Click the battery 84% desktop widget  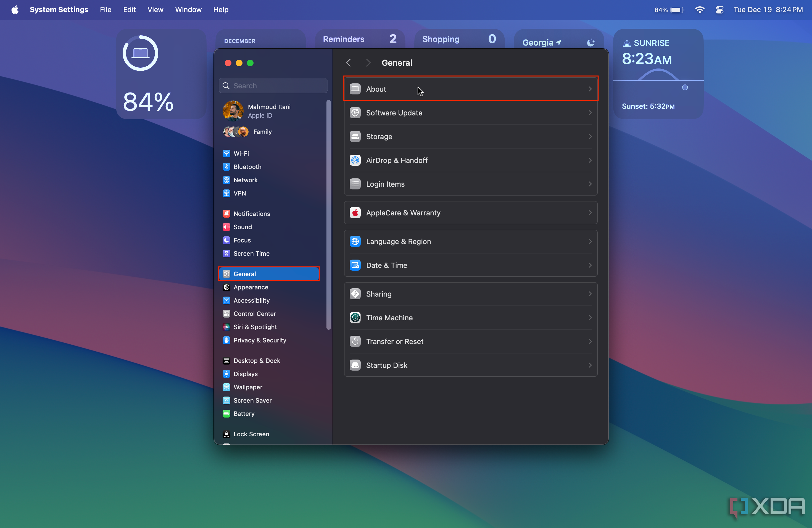161,74
